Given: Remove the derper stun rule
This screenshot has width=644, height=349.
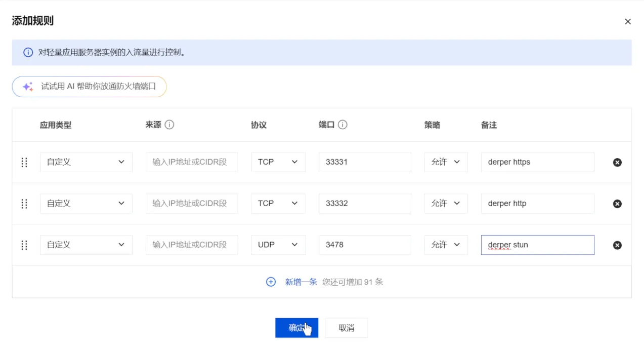Looking at the screenshot, I should click(x=617, y=245).
